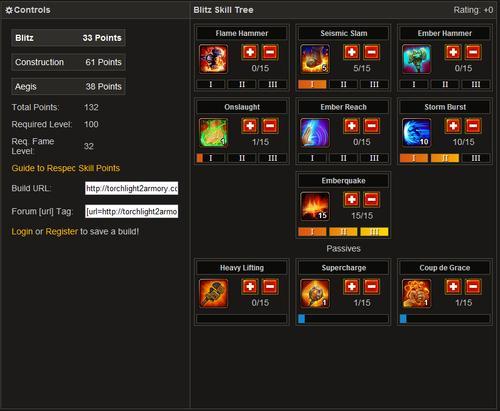This screenshot has height=411, width=500.
Task: Select the Emberquake skill icon
Action: coord(315,206)
